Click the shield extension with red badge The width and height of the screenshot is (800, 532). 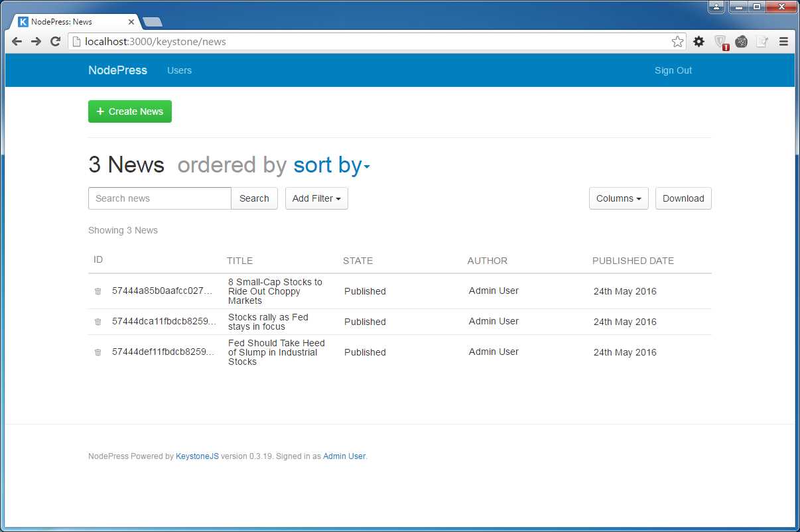(x=721, y=42)
